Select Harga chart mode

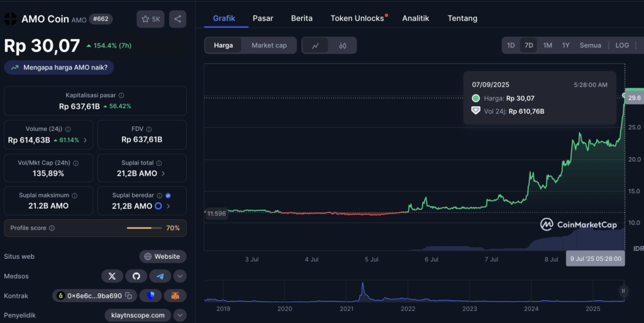[x=223, y=45]
